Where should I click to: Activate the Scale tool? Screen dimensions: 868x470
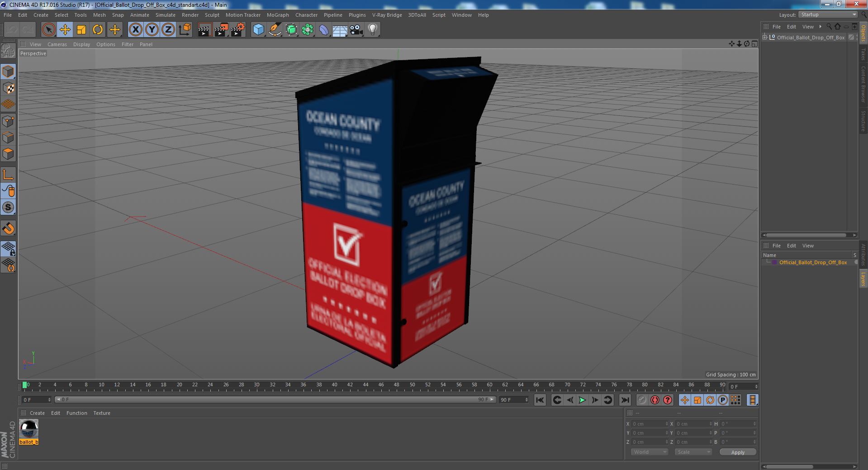click(81, 30)
